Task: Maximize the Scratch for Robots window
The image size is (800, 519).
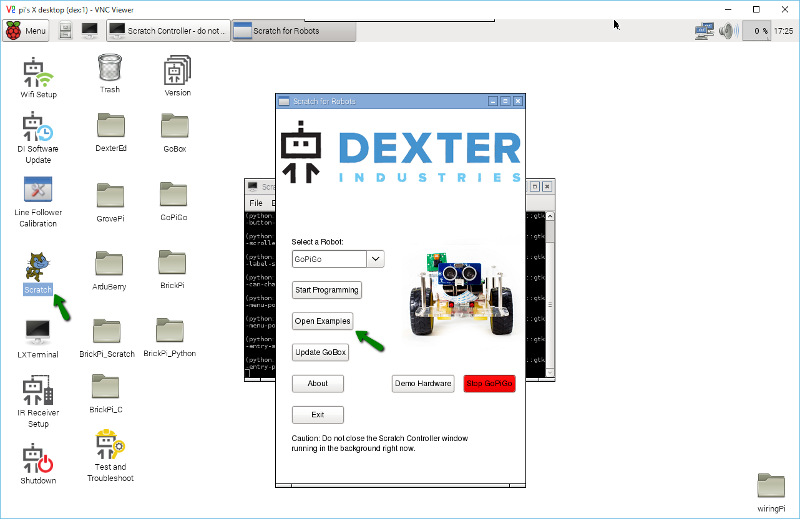Action: (505, 101)
